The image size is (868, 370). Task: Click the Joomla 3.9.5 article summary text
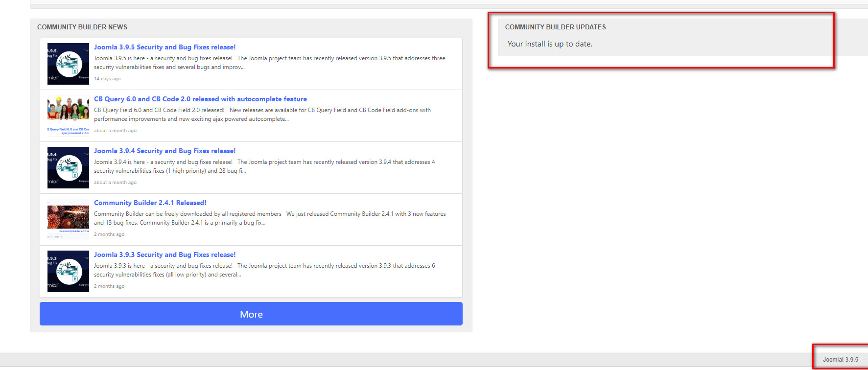[x=270, y=63]
